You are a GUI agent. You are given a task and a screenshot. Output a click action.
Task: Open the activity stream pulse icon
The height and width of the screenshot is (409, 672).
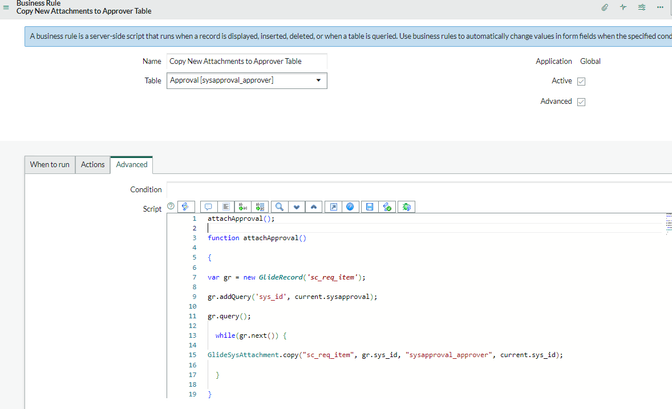point(623,7)
